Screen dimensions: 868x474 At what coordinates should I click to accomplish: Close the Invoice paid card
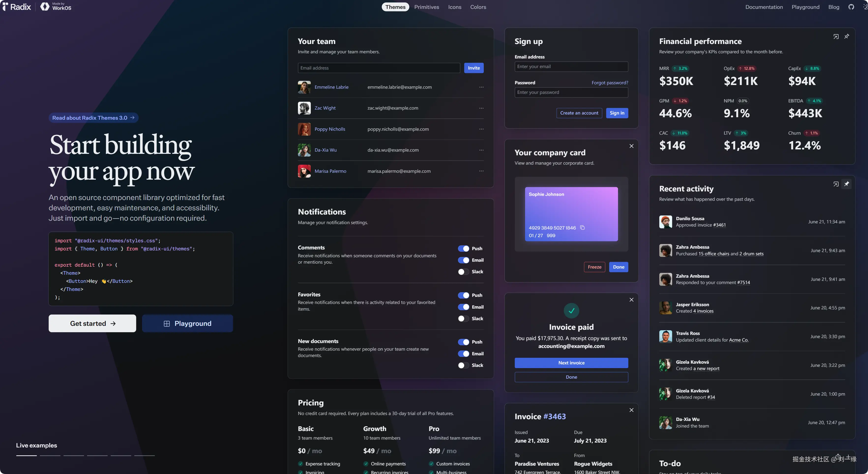[x=632, y=300]
